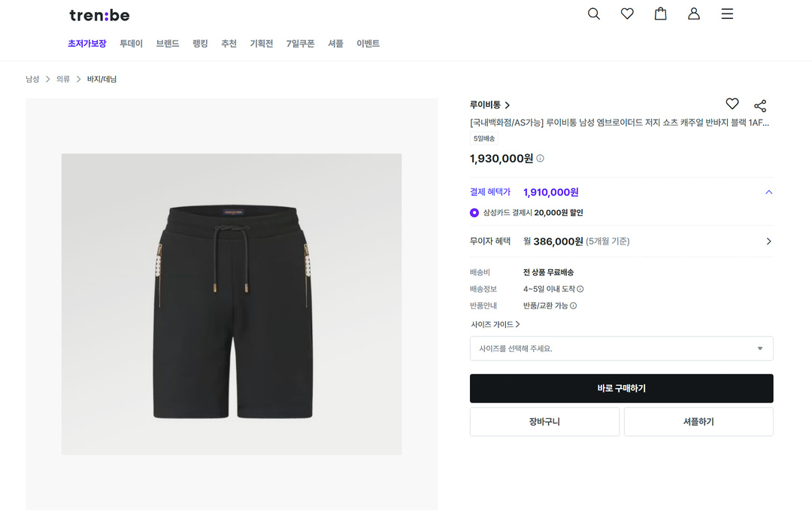Open the hamburger menu icon
The width and height of the screenshot is (812, 513).
727,14
